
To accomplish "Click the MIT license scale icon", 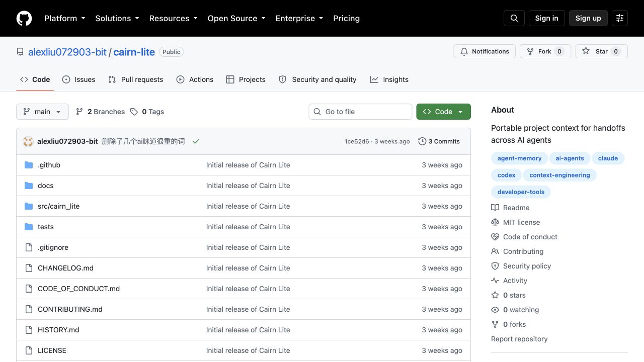I will tap(495, 222).
